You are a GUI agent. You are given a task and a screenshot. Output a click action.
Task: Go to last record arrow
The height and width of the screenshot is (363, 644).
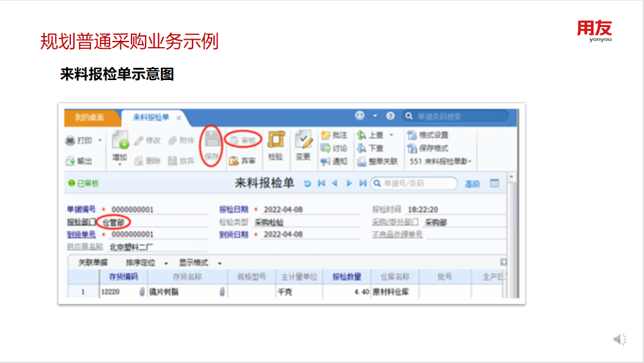[363, 183]
